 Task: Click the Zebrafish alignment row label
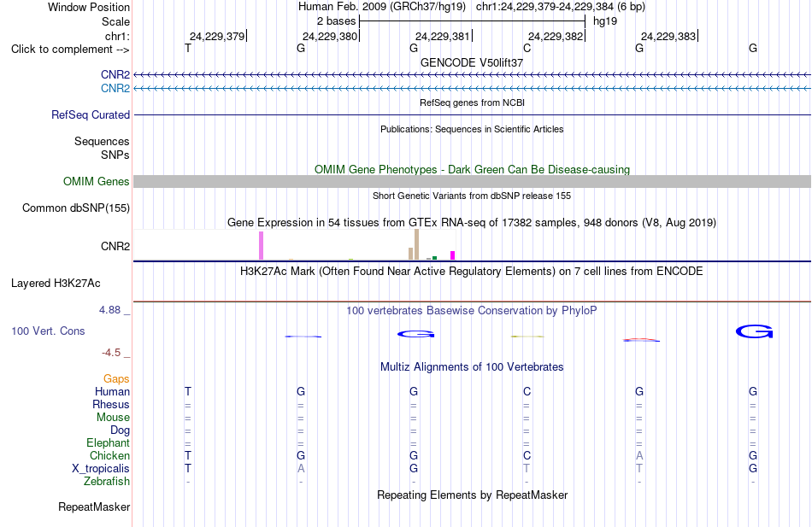(107, 481)
